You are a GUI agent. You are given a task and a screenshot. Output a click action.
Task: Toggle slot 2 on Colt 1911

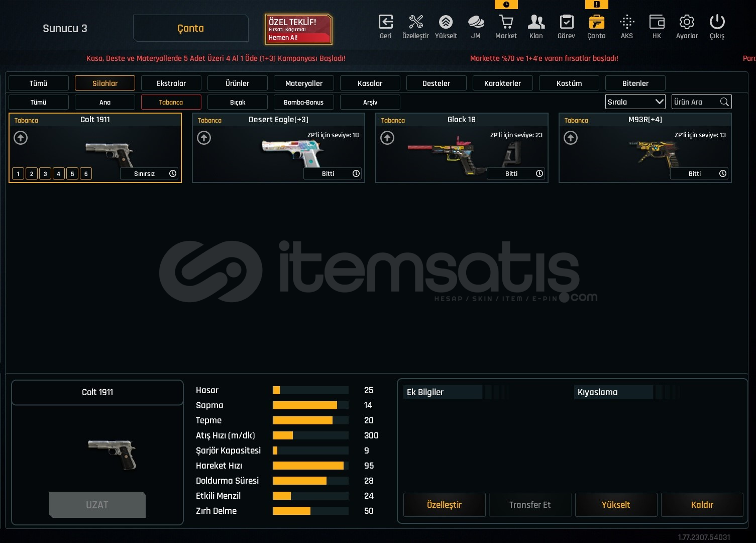[32, 173]
